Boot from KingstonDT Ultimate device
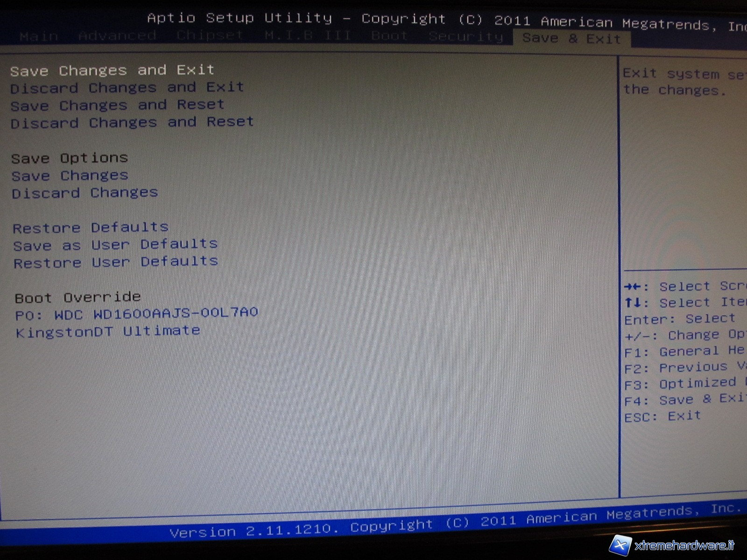 click(x=108, y=331)
